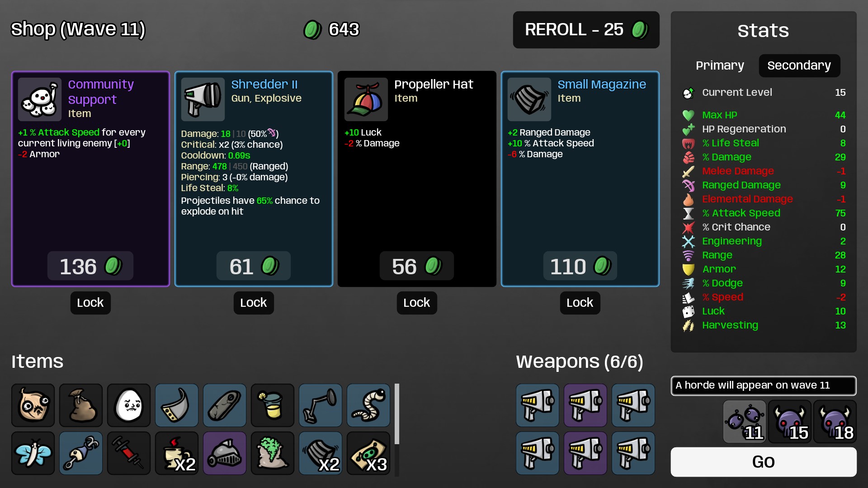Select the worm item in inventory
This screenshot has height=488, width=868.
(368, 405)
